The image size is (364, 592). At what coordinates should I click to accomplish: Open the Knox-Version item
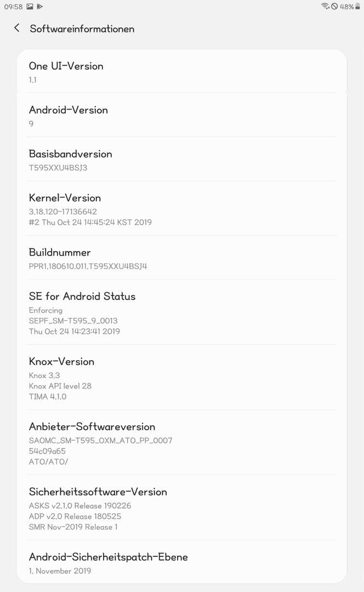181,377
